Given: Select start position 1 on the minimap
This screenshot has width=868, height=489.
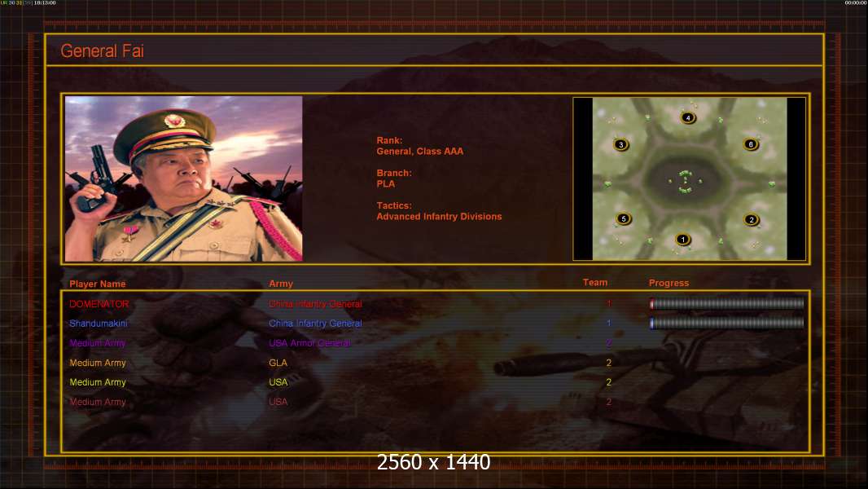Looking at the screenshot, I should (x=682, y=240).
